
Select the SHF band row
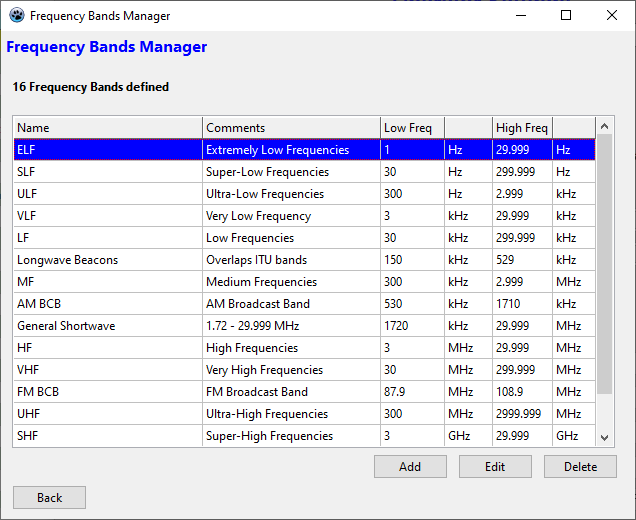tap(107, 436)
